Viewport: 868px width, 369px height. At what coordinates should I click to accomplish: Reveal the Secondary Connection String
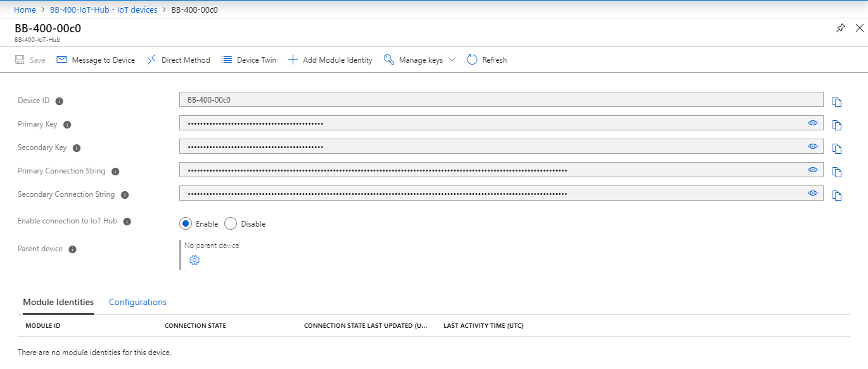pos(812,193)
